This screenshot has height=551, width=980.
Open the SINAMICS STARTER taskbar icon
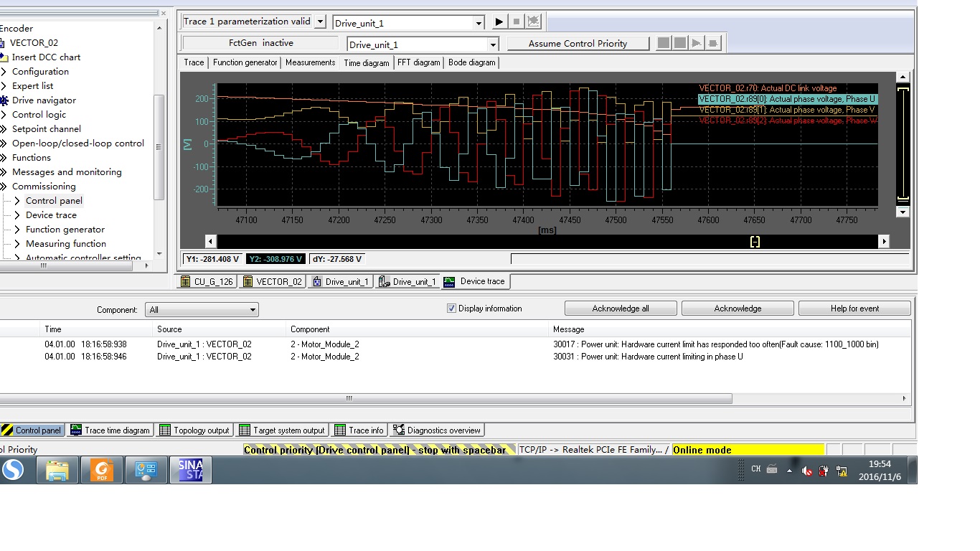pyautogui.click(x=190, y=470)
